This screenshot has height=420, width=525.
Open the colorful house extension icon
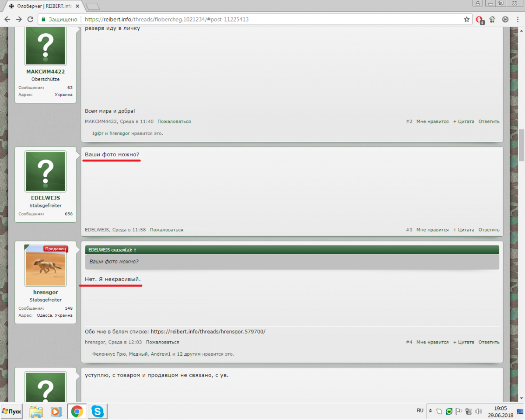point(492,19)
